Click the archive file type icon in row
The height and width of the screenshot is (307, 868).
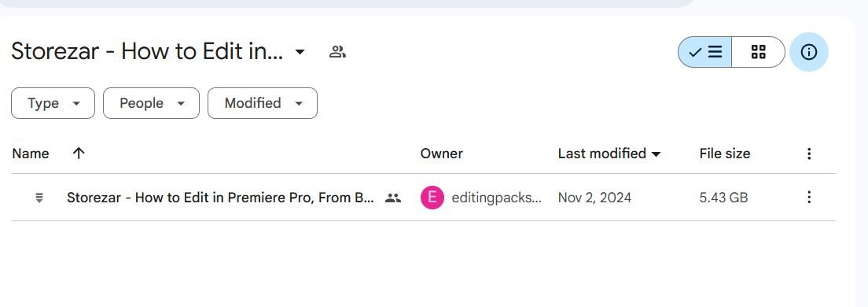point(39,198)
